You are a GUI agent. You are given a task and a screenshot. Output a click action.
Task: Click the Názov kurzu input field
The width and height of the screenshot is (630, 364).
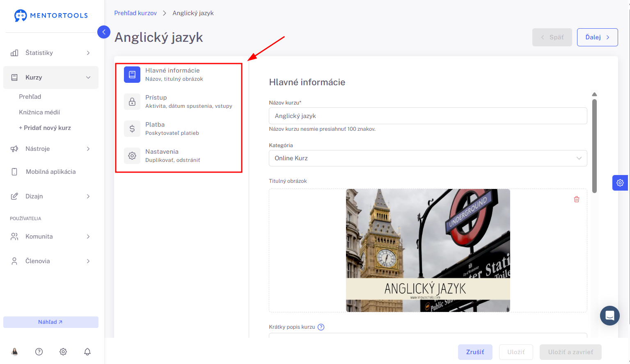[x=428, y=116]
